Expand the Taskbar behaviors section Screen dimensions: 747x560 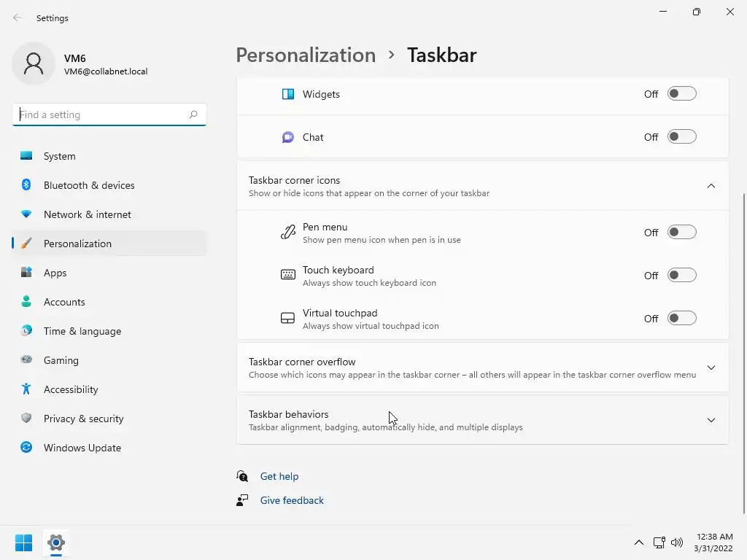tap(711, 420)
